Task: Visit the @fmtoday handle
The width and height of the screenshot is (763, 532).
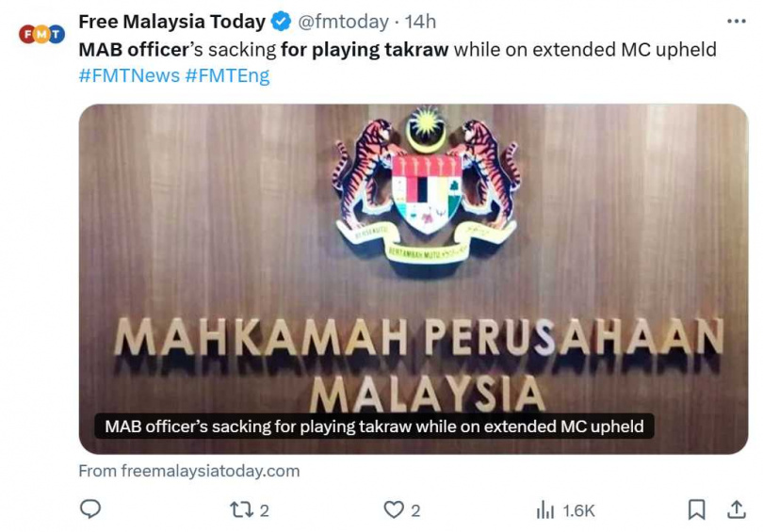Action: (343, 22)
